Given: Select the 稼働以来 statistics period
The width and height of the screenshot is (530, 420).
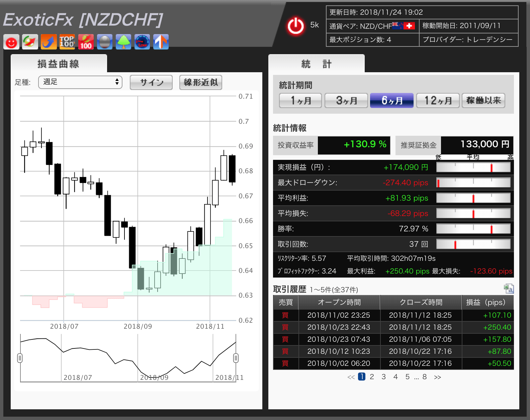Looking at the screenshot, I should 483,100.
